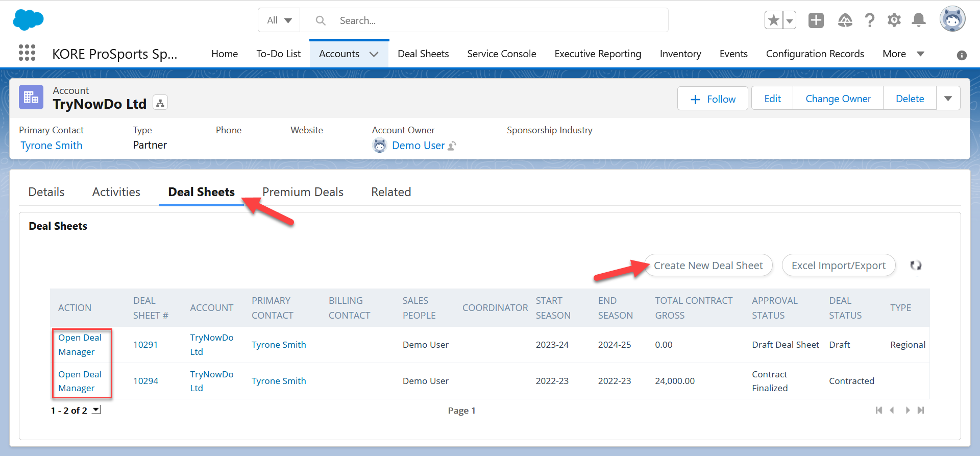Open the user profile avatar
Screen dimensions: 980x456
tap(952, 19)
